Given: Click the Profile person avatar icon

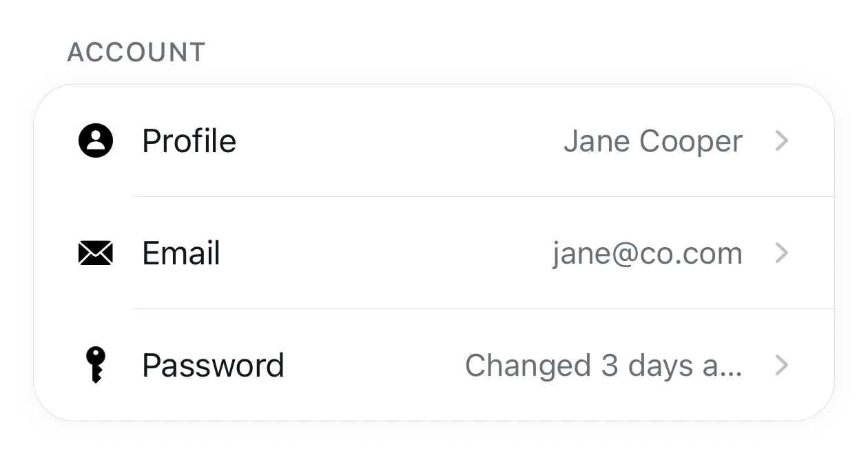Looking at the screenshot, I should coord(96,140).
